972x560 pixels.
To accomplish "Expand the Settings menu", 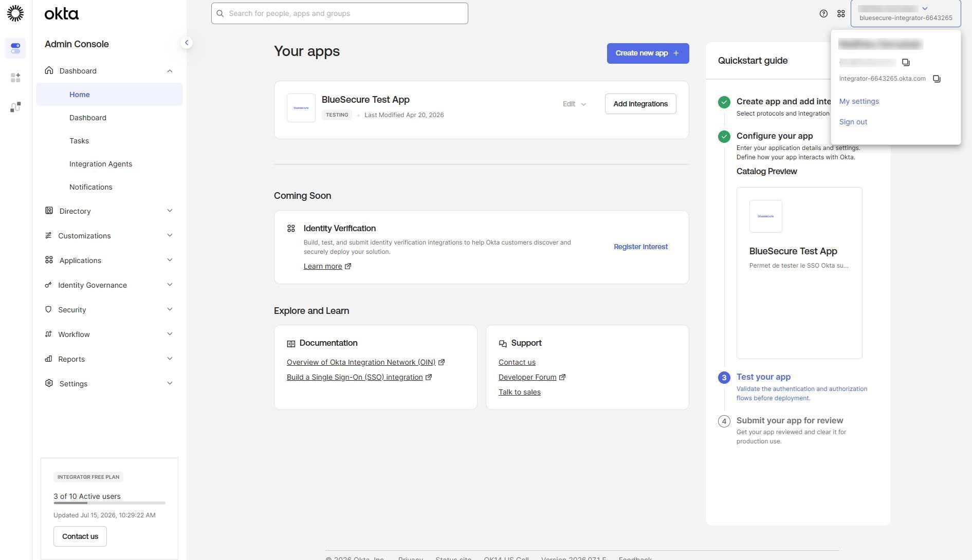I will click(x=170, y=383).
